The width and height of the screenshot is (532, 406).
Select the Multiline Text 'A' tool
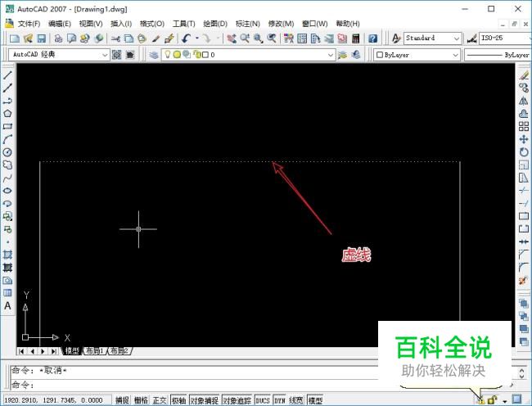7,306
